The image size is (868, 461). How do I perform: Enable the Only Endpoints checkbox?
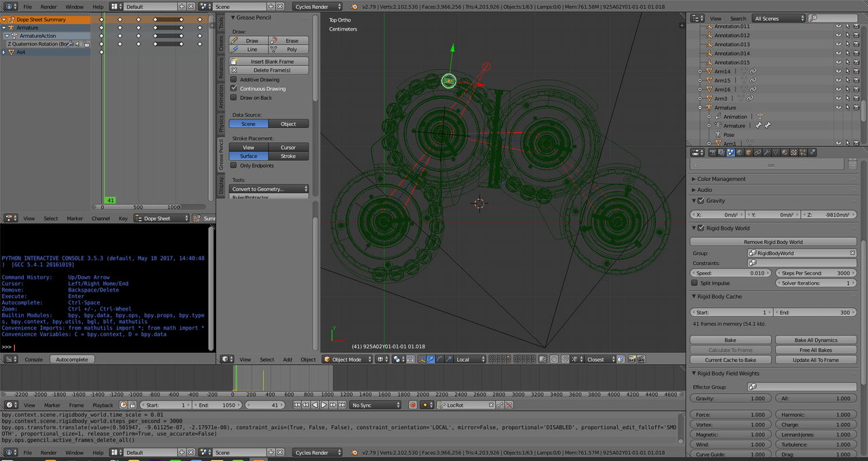[234, 165]
